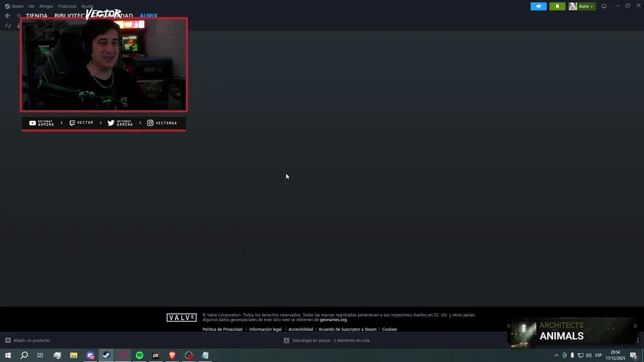Open Política de Privacidad link
This screenshot has width=644, height=362.
tap(222, 329)
